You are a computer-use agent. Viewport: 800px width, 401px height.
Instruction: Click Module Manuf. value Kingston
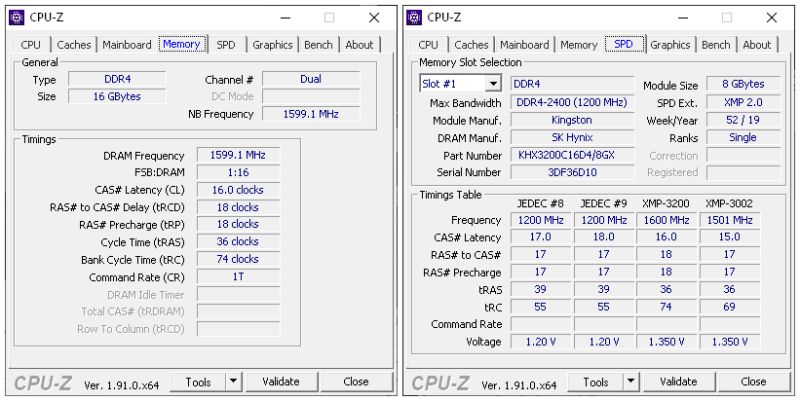(572, 120)
